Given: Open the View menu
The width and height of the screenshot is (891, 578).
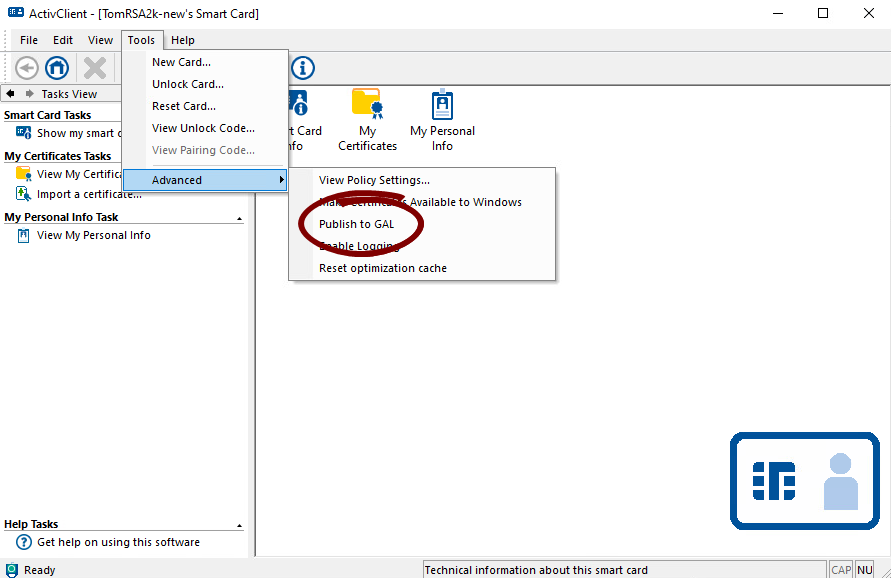Looking at the screenshot, I should pos(100,40).
